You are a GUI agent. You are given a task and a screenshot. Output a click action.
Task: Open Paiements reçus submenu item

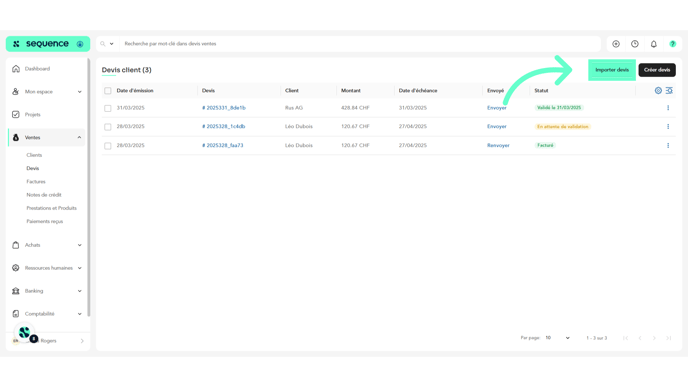pos(45,221)
